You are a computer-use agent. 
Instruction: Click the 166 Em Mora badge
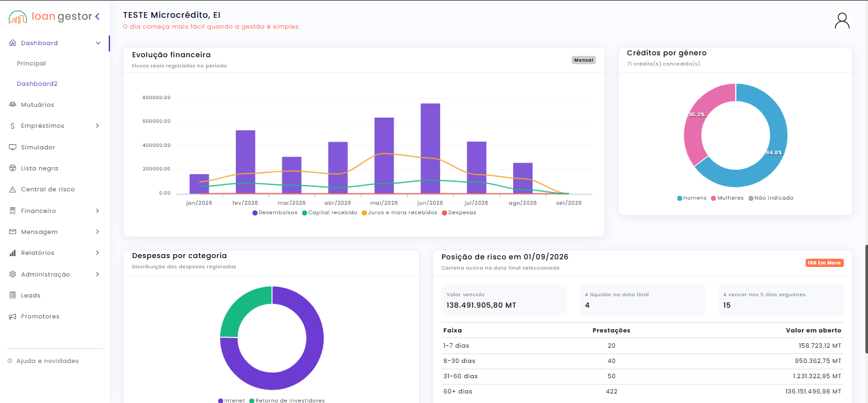tap(824, 263)
